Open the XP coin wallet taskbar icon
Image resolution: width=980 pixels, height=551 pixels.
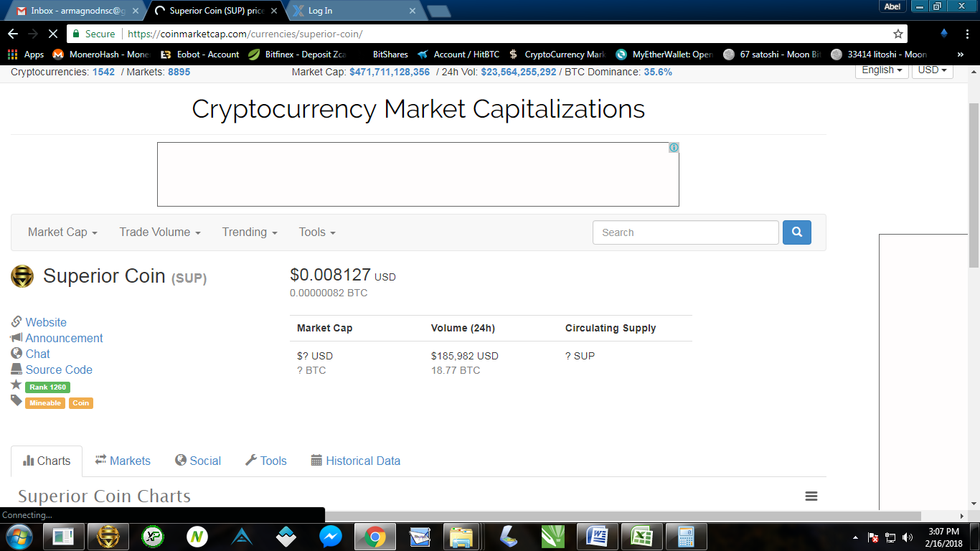point(153,537)
